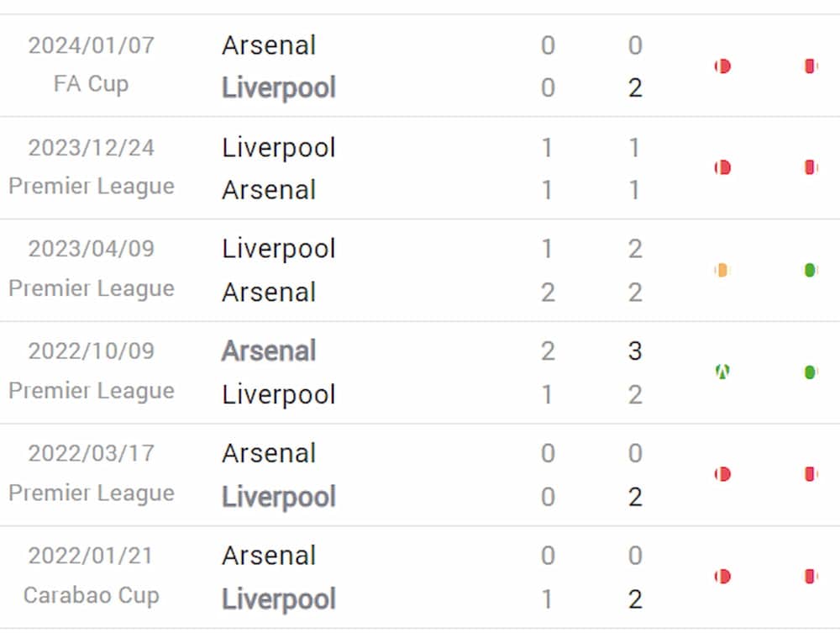Viewport: 840px width, 633px height.
Task: Click the rightmost red badge in the 2024/01/07 row
Action: click(x=811, y=66)
